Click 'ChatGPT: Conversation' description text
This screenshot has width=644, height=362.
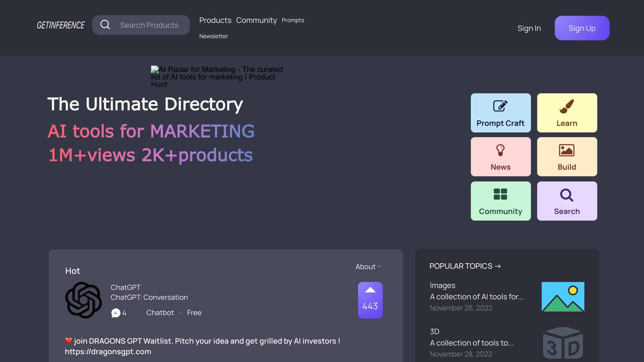click(x=149, y=297)
